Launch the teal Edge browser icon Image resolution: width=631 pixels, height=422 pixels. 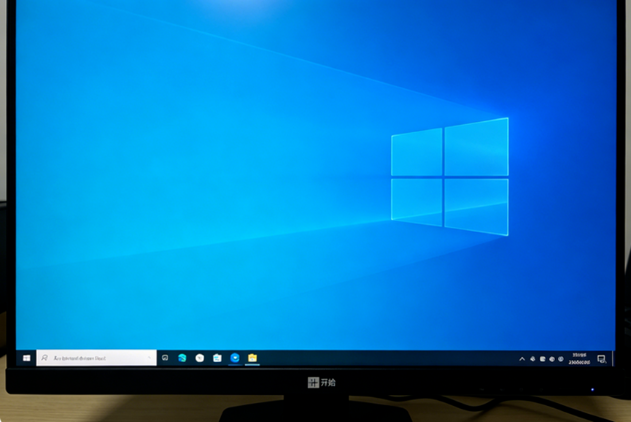[x=182, y=358]
